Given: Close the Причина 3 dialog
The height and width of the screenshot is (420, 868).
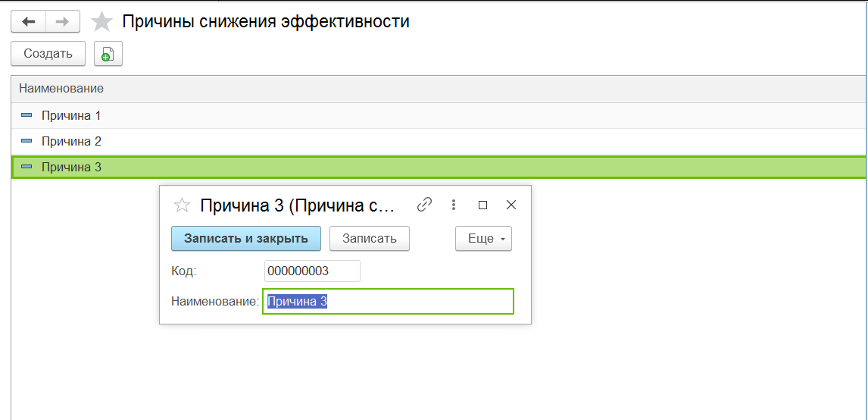Looking at the screenshot, I should coord(511,205).
